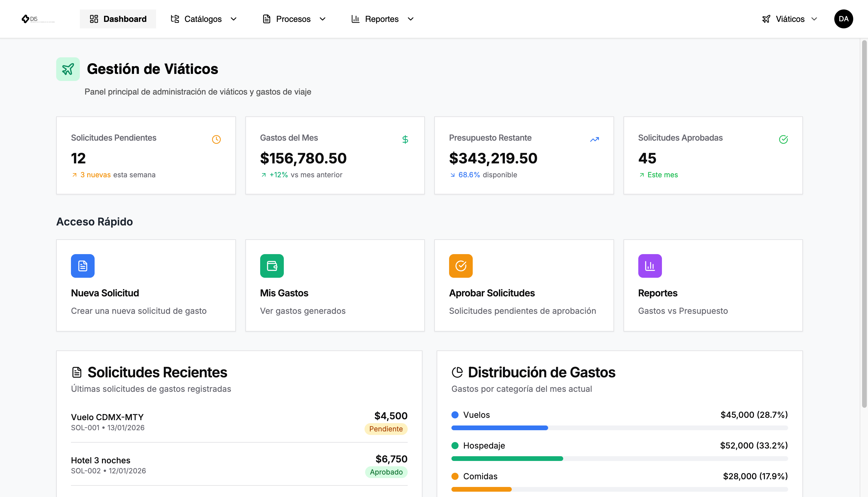Open the Presupuesto Restante stat card
The height and width of the screenshot is (497, 868).
click(x=524, y=155)
